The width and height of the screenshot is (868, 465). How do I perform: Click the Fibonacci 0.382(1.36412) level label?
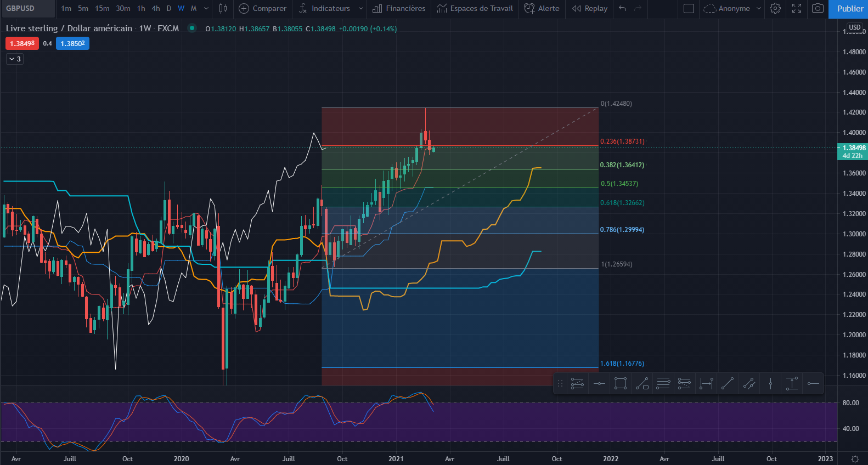622,165
